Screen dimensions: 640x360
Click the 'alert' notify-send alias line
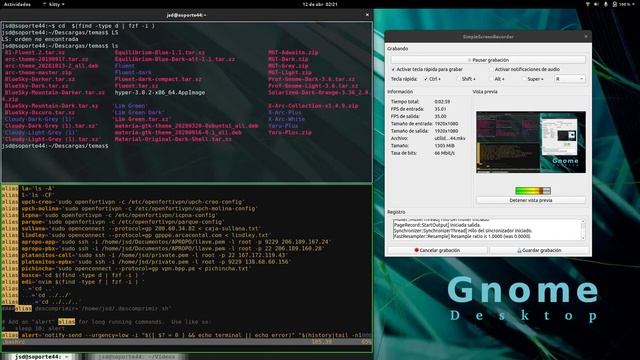(187, 335)
